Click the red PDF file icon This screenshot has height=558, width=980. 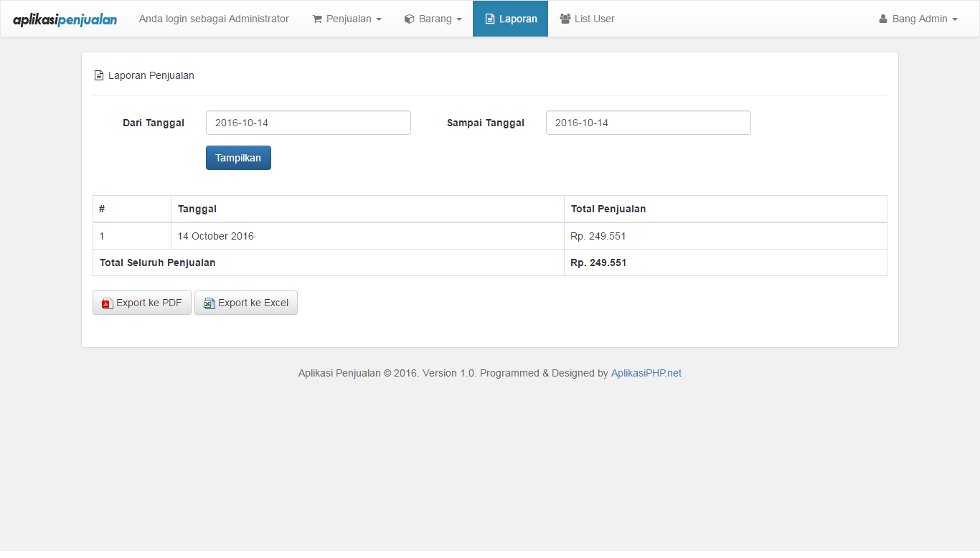click(x=107, y=303)
